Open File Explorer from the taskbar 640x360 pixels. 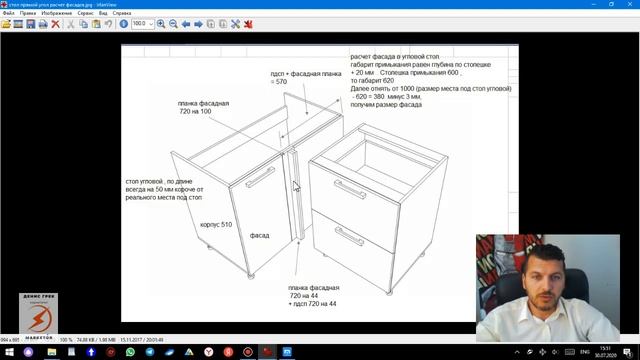[52, 352]
